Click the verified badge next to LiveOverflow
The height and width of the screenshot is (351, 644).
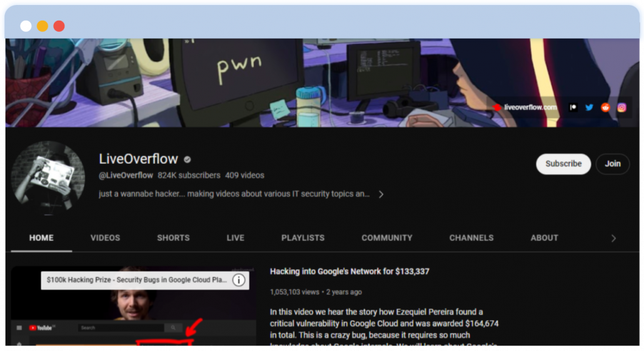188,160
